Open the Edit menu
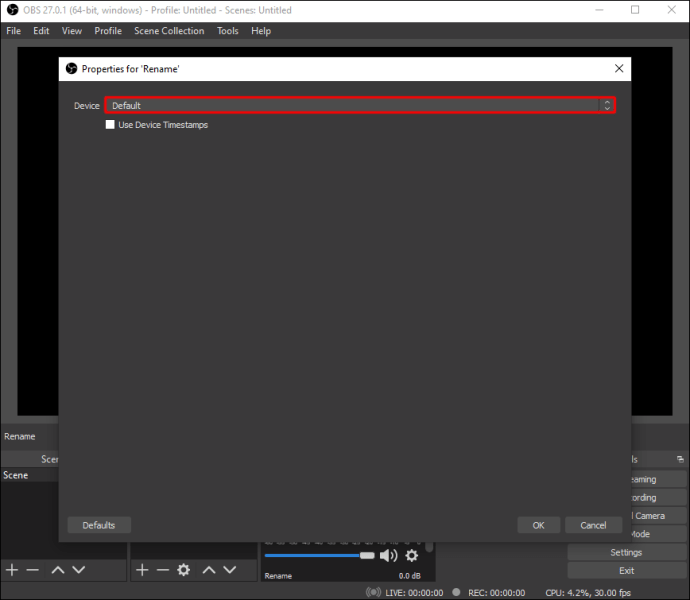This screenshot has width=690, height=600. pos(41,31)
